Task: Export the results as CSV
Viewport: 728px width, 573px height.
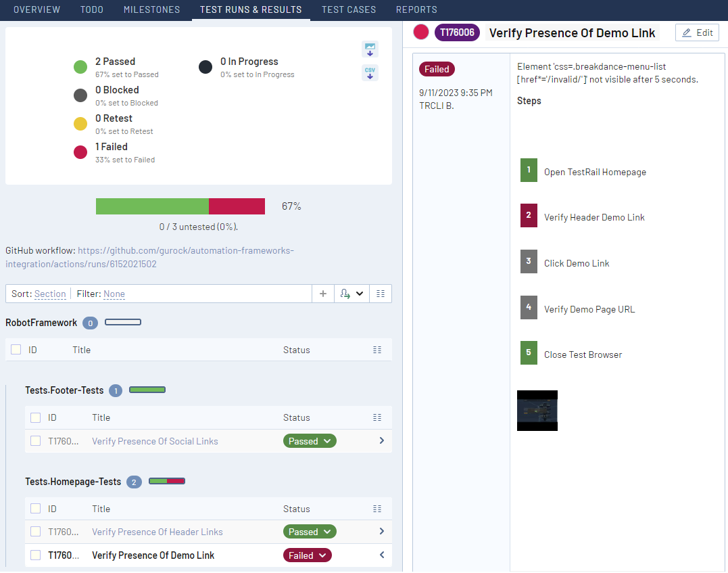Action: pos(370,73)
